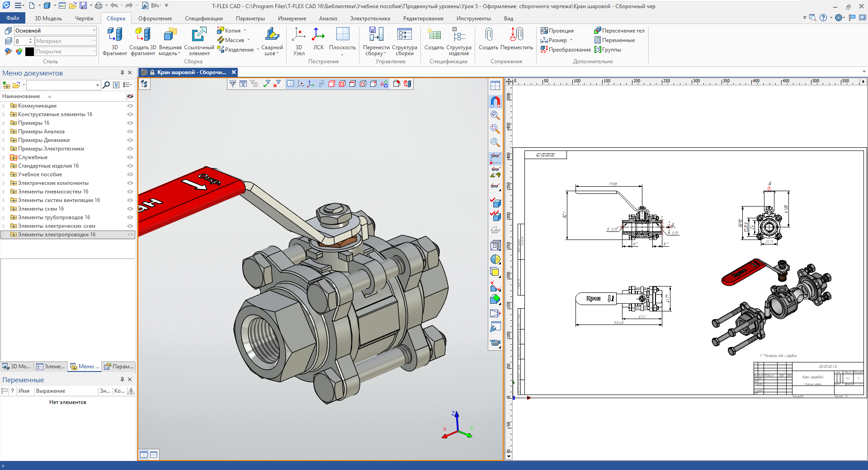The width and height of the screenshot is (868, 470).
Task: Open the Материал dropdown list
Action: point(94,41)
